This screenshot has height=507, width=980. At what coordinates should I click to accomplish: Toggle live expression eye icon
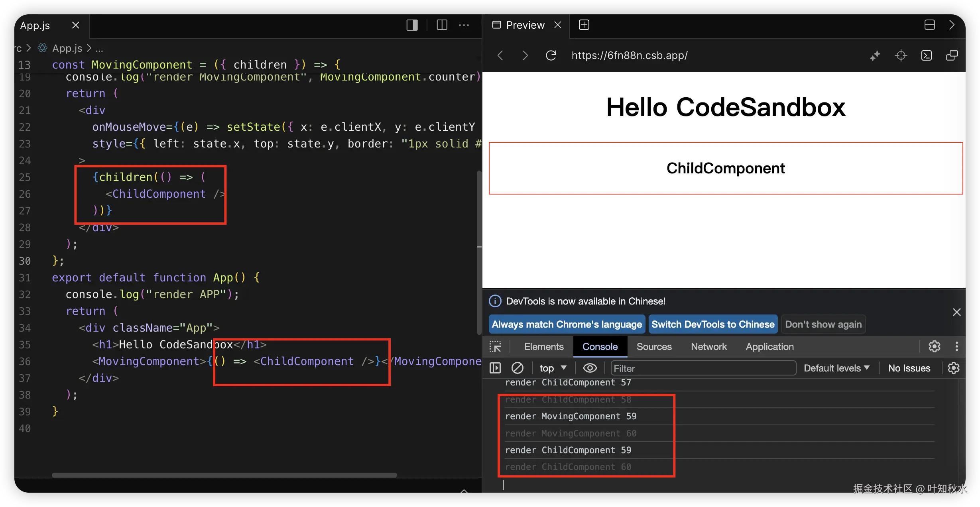pos(590,368)
